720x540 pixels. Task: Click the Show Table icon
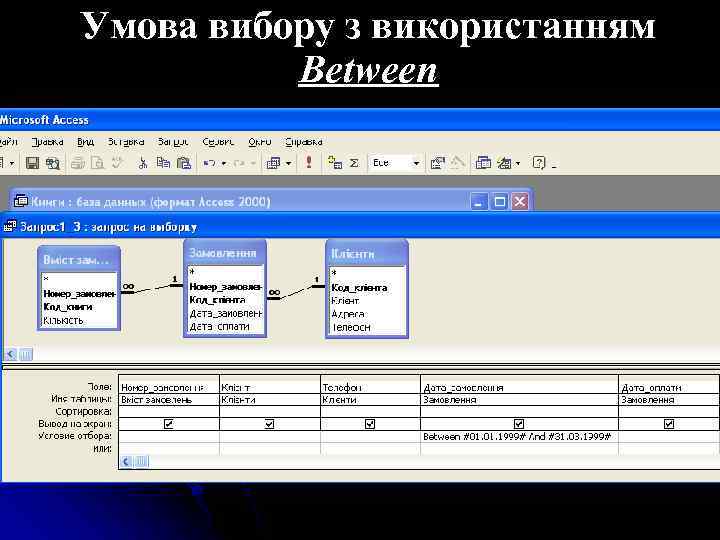click(x=335, y=163)
